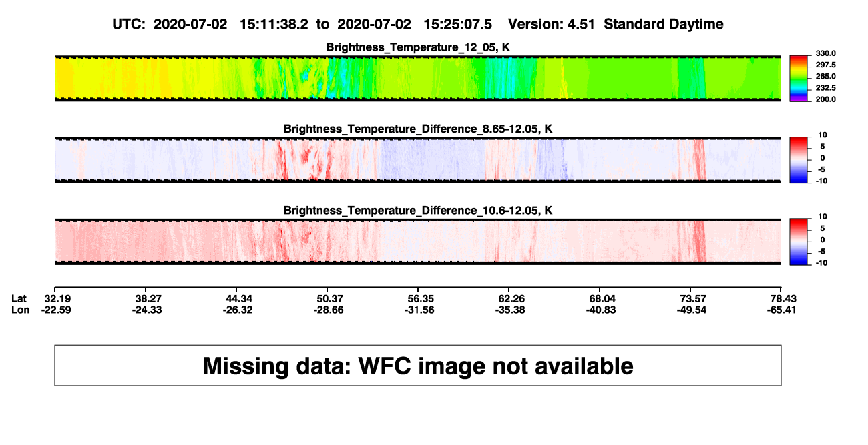Click the latitude value 38.27

(x=148, y=298)
